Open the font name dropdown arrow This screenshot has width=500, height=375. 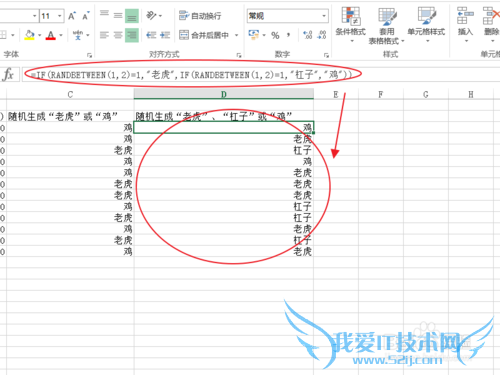pos(34,16)
